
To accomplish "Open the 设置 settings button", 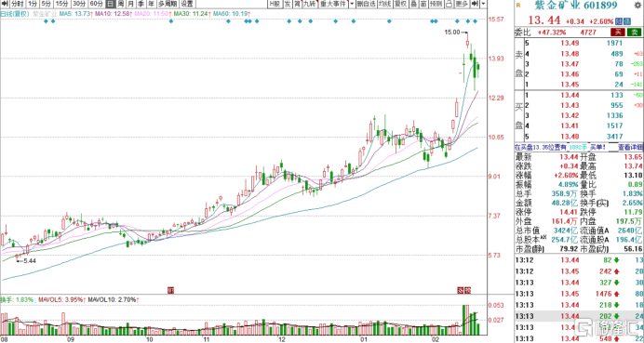I will [187, 4].
